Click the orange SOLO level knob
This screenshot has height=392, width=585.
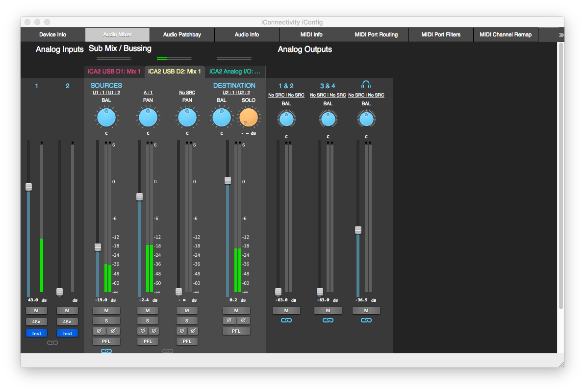[x=249, y=118]
